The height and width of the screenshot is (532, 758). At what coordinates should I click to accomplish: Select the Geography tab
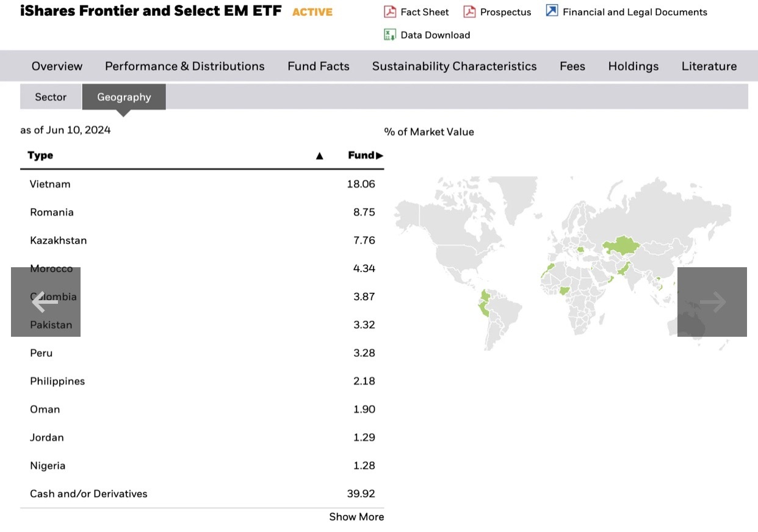[124, 97]
